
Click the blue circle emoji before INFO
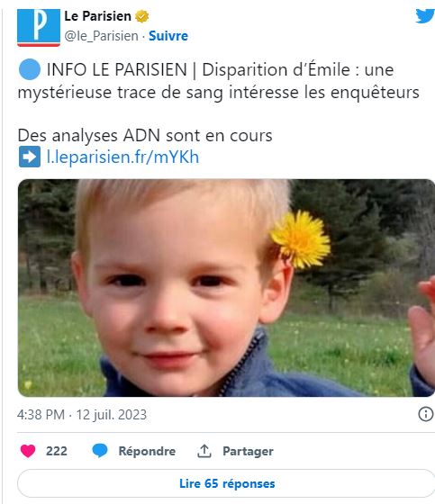point(30,69)
